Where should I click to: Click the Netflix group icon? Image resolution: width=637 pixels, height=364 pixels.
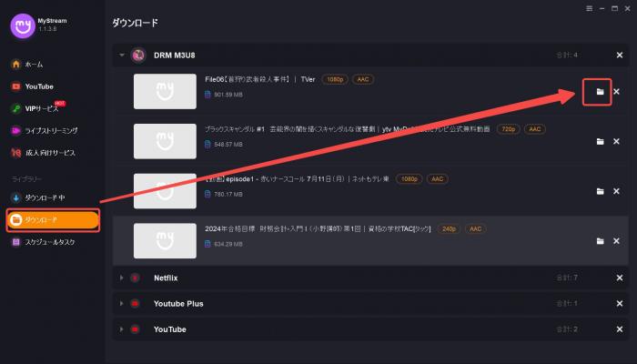tap(135, 278)
